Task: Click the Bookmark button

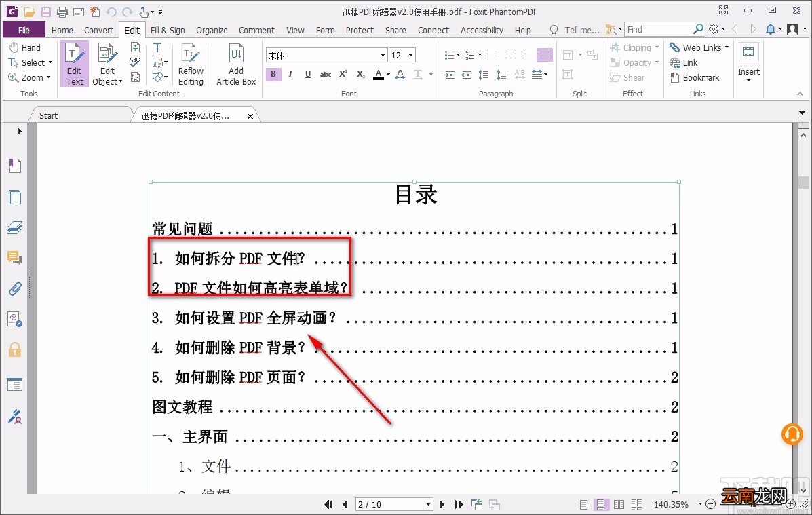Action: [695, 78]
